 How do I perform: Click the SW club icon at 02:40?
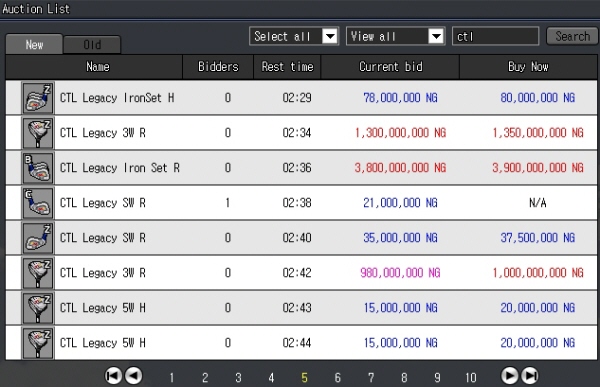38,238
